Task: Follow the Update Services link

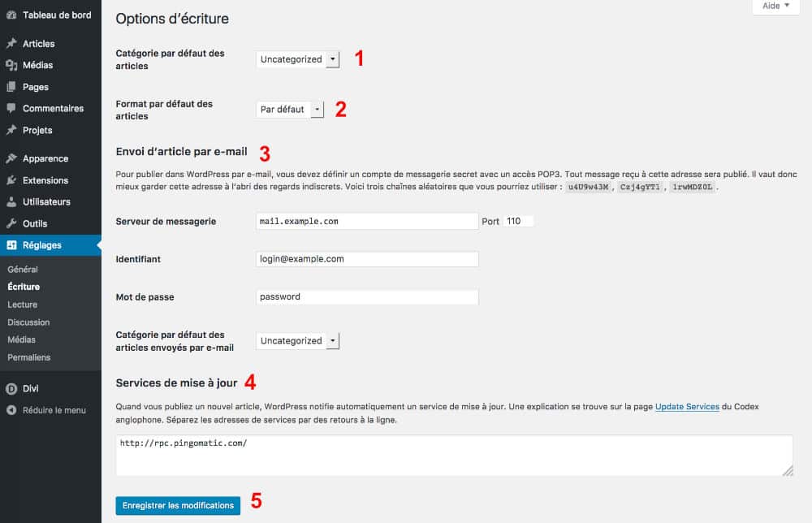Action: click(686, 406)
